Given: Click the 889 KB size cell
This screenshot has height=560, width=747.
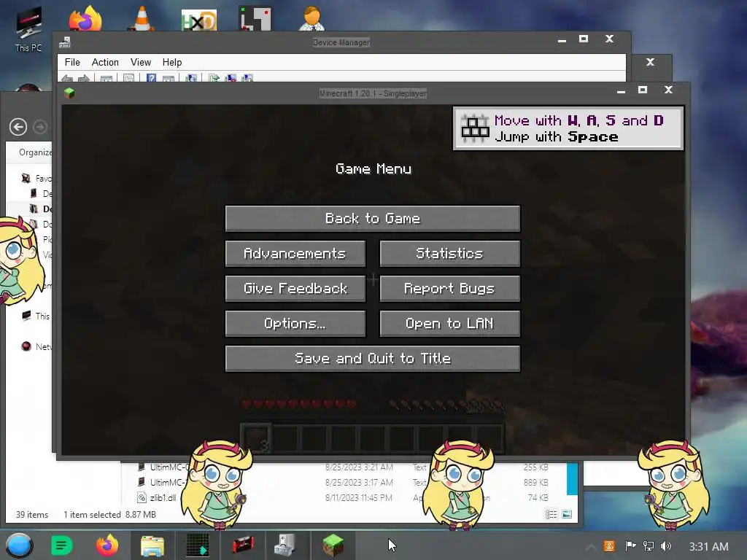Looking at the screenshot, I should coord(536,483).
